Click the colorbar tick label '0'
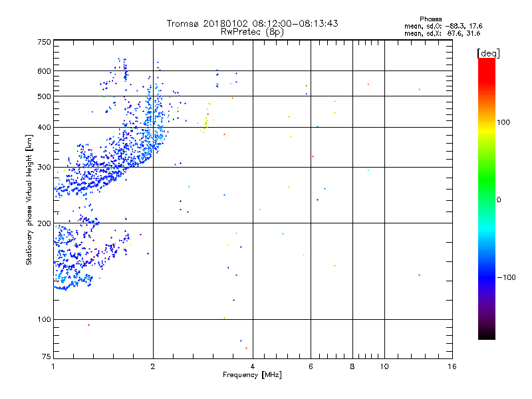 coord(499,200)
